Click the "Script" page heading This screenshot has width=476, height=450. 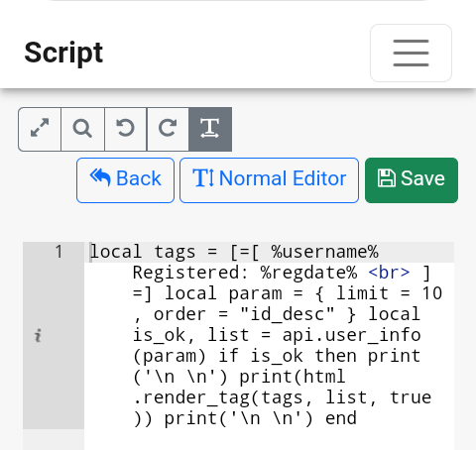[63, 53]
